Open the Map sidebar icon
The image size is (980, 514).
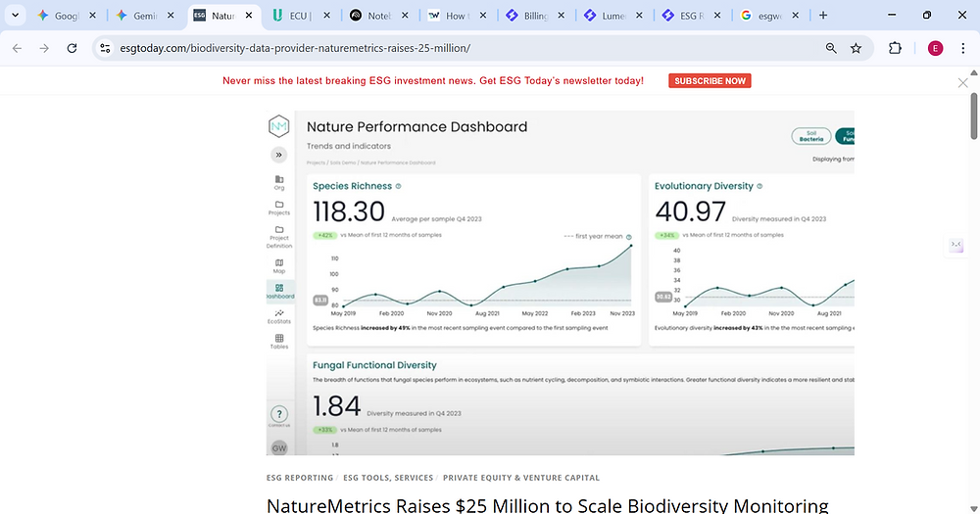click(278, 266)
